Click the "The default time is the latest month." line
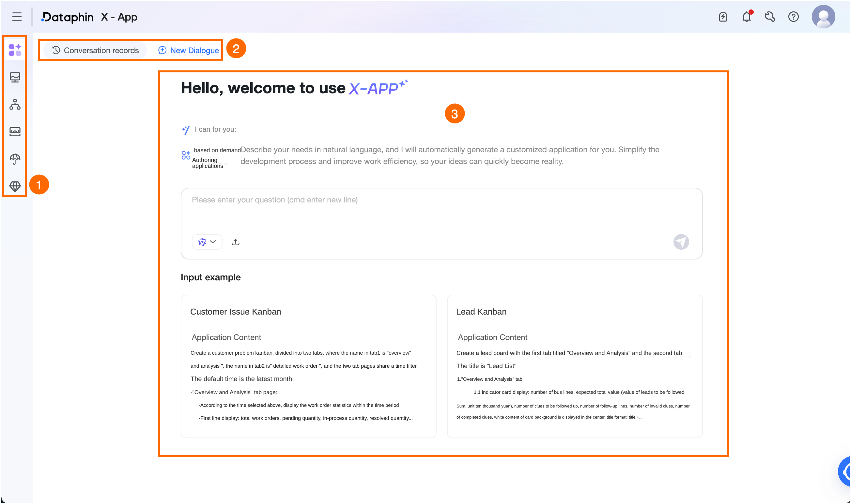Viewport: 851px width, 504px height. tap(242, 379)
